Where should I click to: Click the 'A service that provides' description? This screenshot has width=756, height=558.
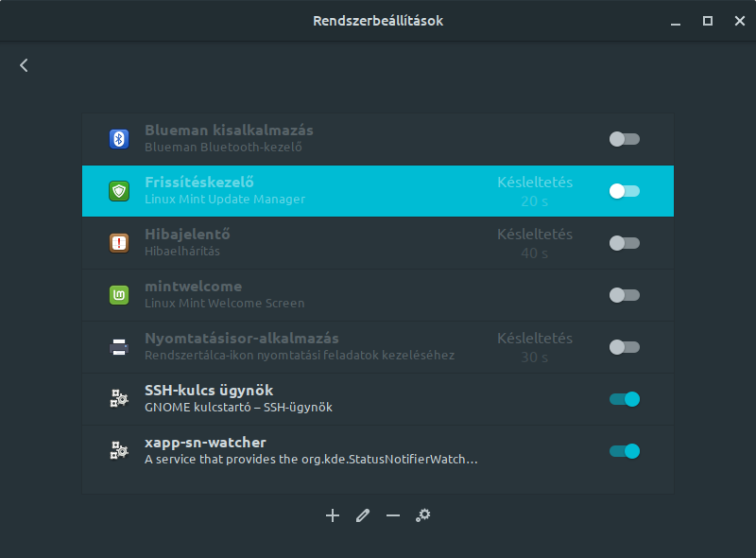click(312, 460)
